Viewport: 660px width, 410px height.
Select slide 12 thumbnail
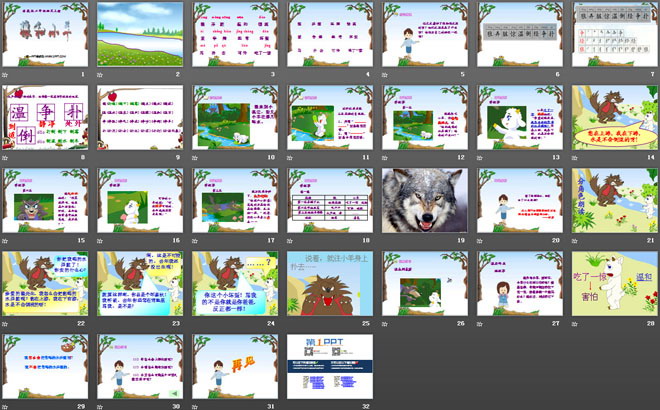click(425, 117)
